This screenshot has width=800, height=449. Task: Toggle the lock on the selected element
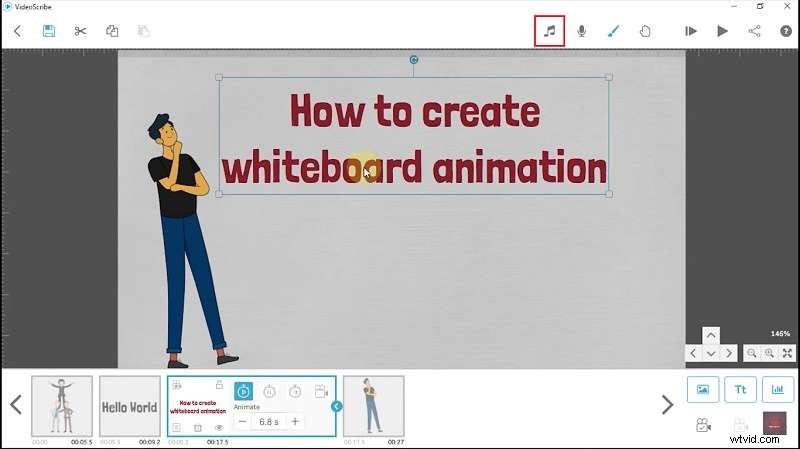[219, 385]
